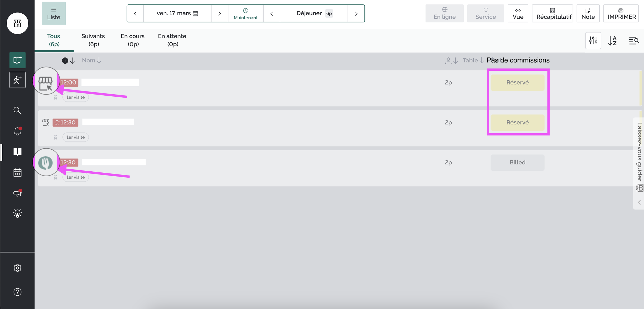Viewport: 644px width, 309px height.
Task: Open the Déjeuner service selector
Action: [x=314, y=13]
